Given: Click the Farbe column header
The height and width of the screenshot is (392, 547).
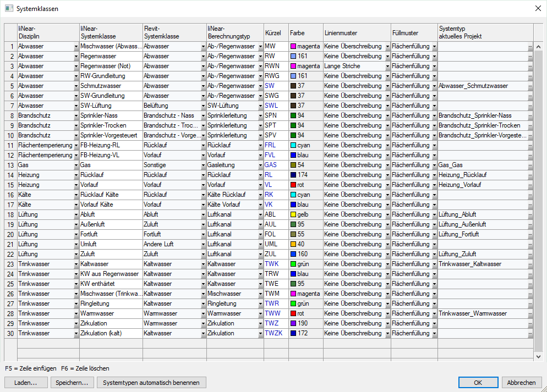Looking at the screenshot, I should point(305,32).
